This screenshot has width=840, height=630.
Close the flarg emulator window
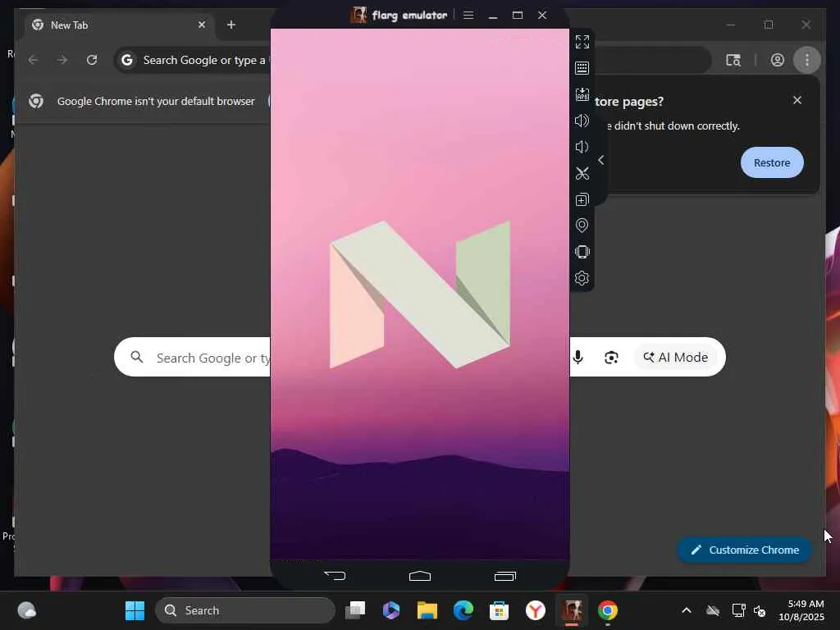[542, 15]
